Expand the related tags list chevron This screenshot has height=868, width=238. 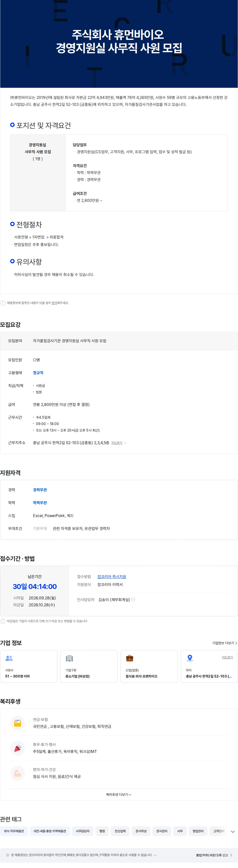(233, 831)
